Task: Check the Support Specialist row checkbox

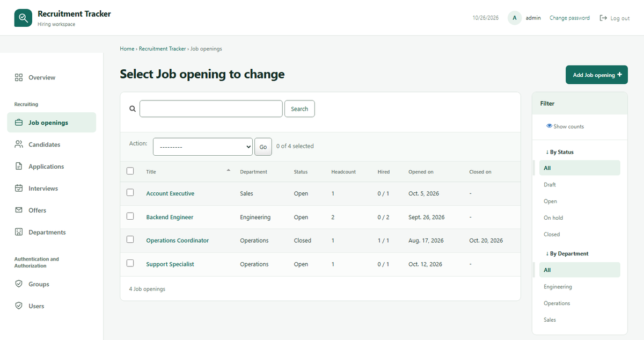Action: coord(130,263)
